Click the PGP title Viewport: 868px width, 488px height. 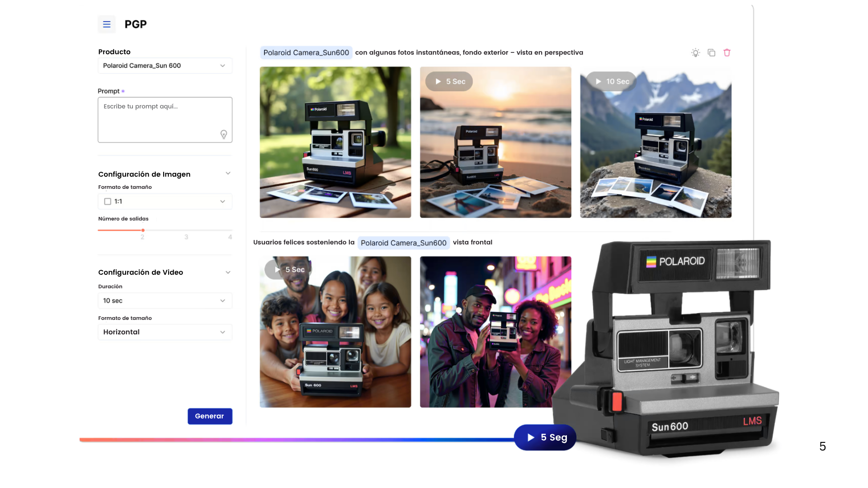[136, 24]
